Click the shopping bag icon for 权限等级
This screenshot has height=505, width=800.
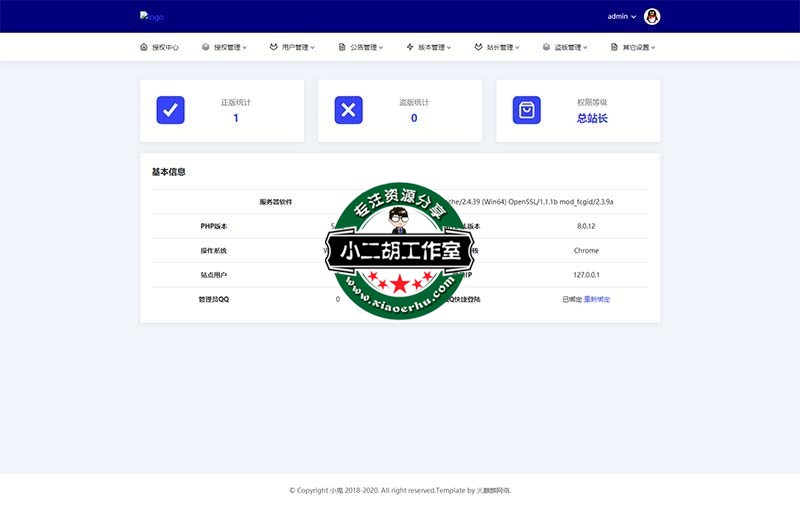(x=527, y=110)
